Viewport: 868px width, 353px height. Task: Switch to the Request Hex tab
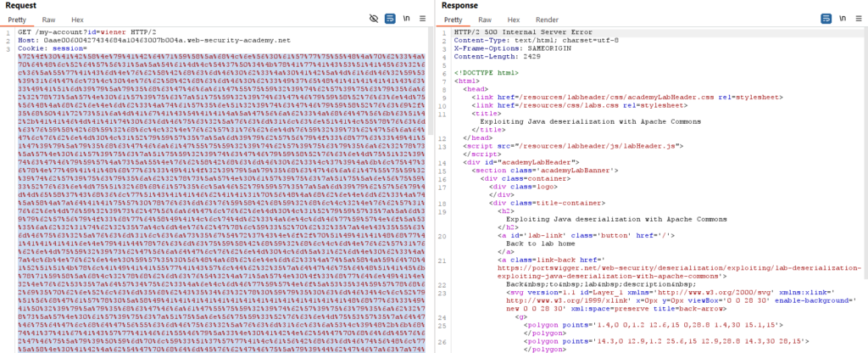[x=77, y=20]
